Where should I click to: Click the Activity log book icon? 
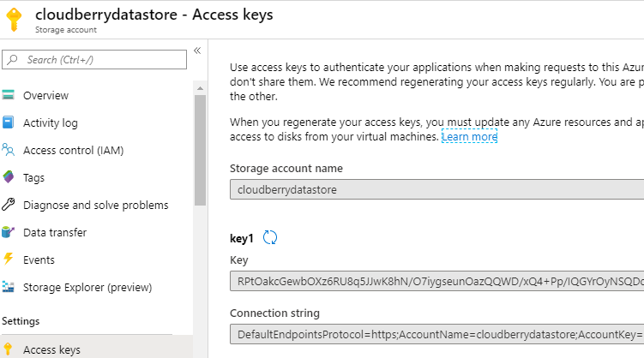click(x=9, y=122)
